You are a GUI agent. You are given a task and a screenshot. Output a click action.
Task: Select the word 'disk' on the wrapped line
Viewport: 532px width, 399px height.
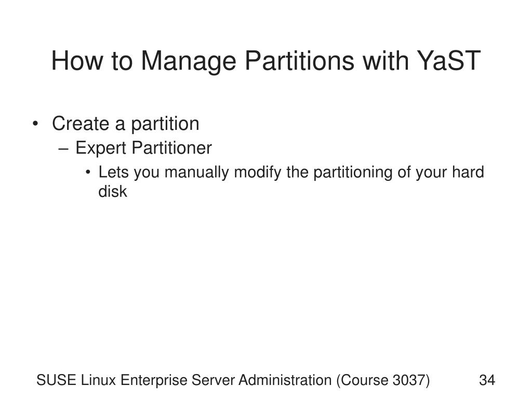coord(113,191)
